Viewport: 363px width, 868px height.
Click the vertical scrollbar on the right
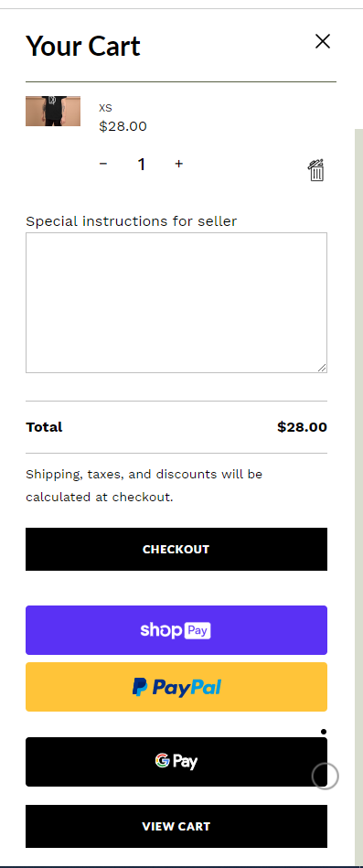point(358,493)
